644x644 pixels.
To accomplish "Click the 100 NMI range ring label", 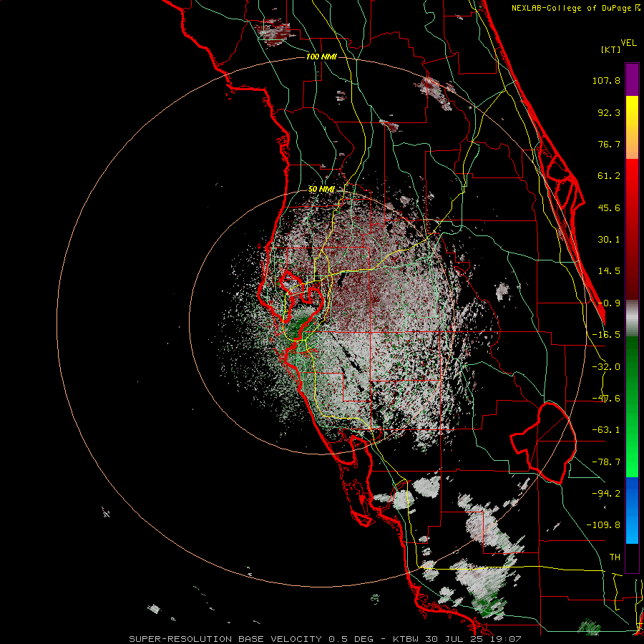I will coord(321,57).
